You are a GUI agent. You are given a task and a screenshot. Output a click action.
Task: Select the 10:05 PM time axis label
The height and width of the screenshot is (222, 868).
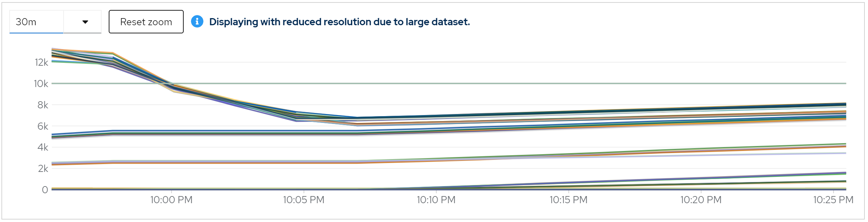pyautogui.click(x=303, y=200)
